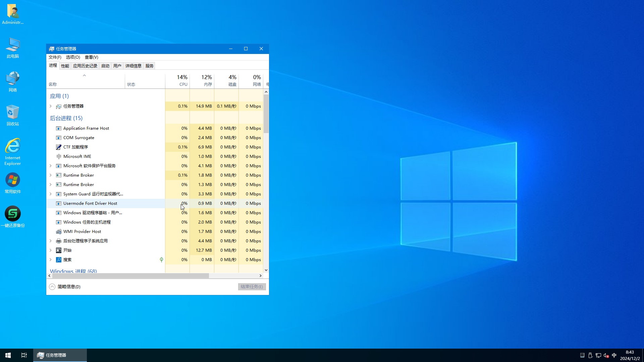Select the 后台进程 (15) group header
This screenshot has width=644, height=362.
(x=66, y=118)
